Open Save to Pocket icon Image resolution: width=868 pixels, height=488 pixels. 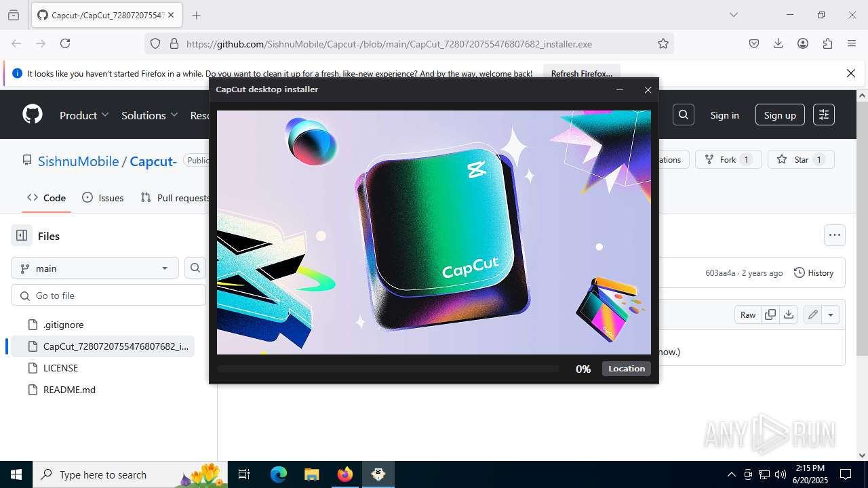pos(754,43)
